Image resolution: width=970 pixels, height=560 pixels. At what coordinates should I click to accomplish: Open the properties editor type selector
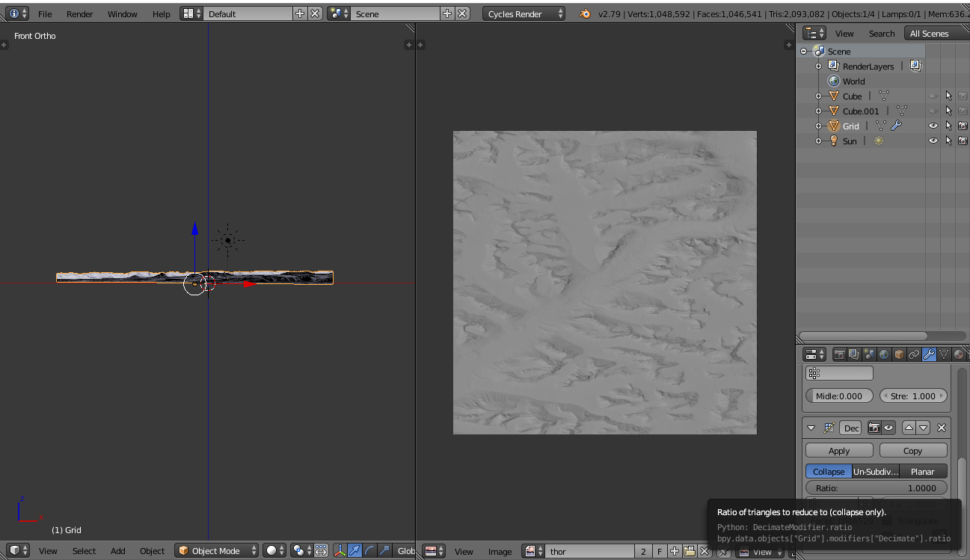pos(814,354)
